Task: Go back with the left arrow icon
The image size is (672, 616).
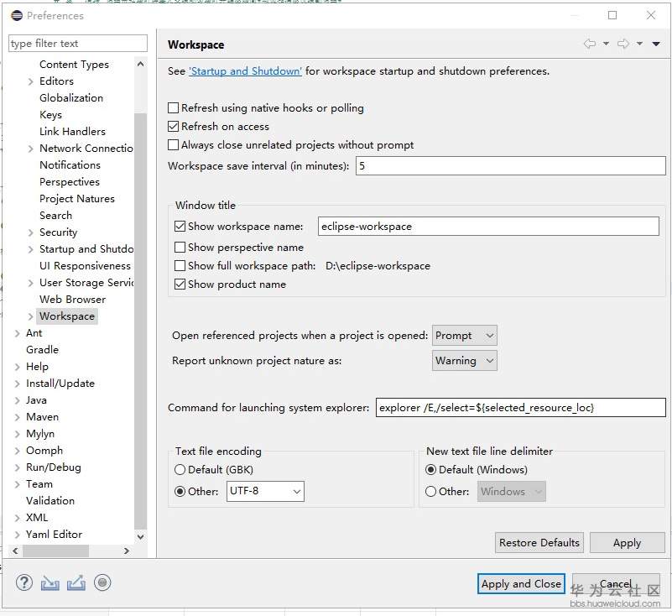Action: click(590, 44)
